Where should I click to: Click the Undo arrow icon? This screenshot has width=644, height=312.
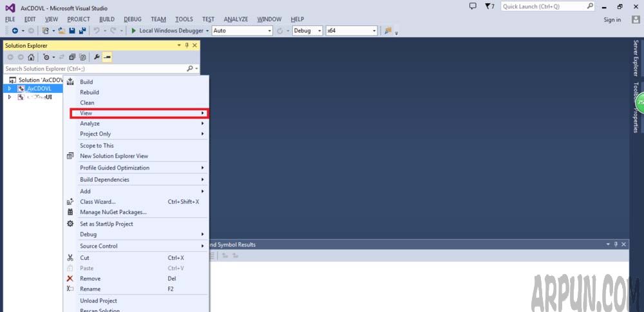[x=97, y=31]
